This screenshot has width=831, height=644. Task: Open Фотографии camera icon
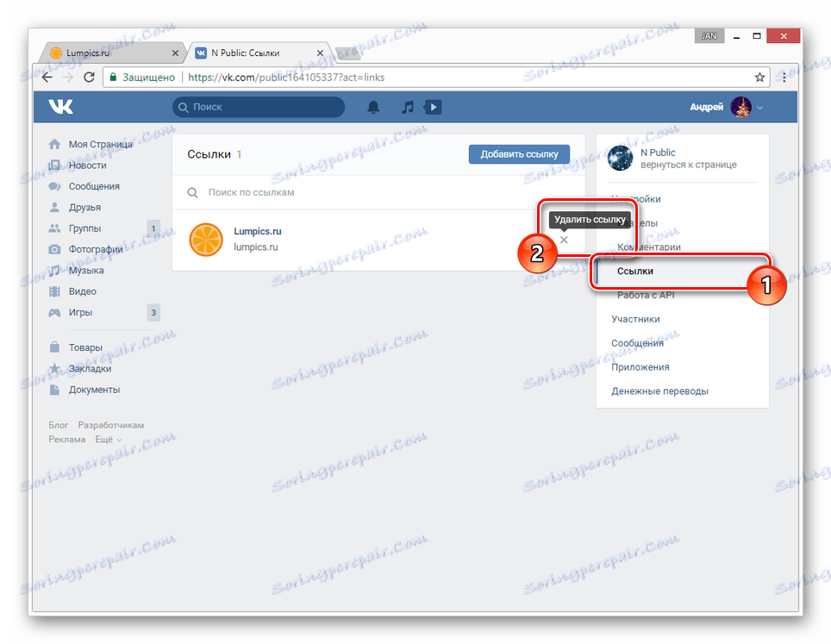(54, 249)
